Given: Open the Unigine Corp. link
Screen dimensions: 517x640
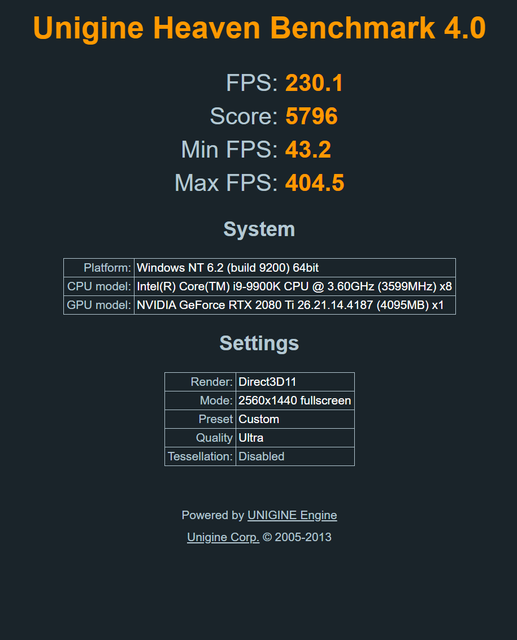Looking at the screenshot, I should click(223, 537).
